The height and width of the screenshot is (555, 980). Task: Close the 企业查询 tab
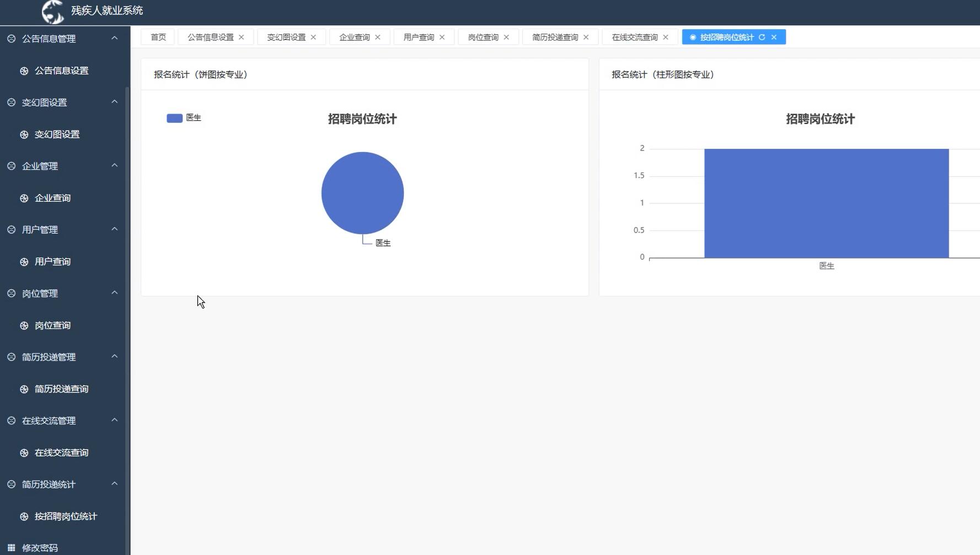pyautogui.click(x=378, y=37)
